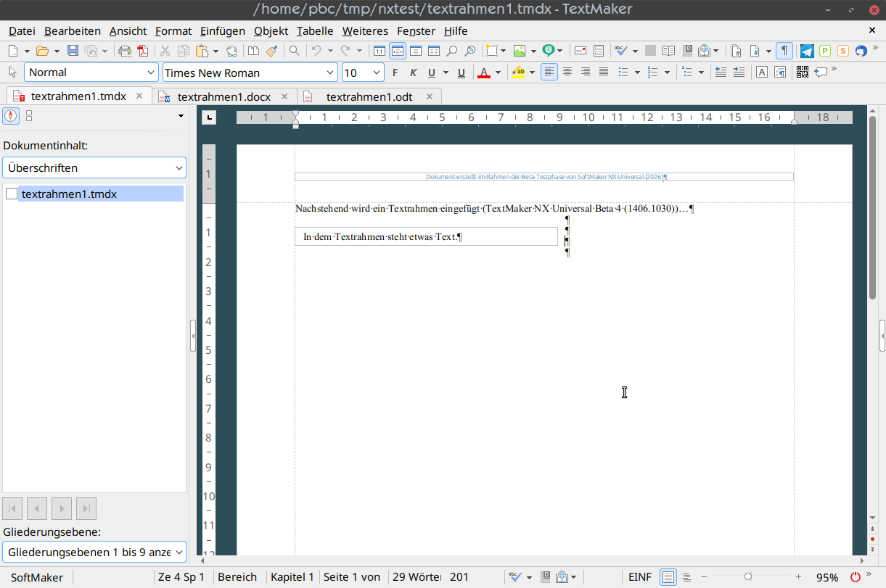Click the red font color A swatch

484,73
